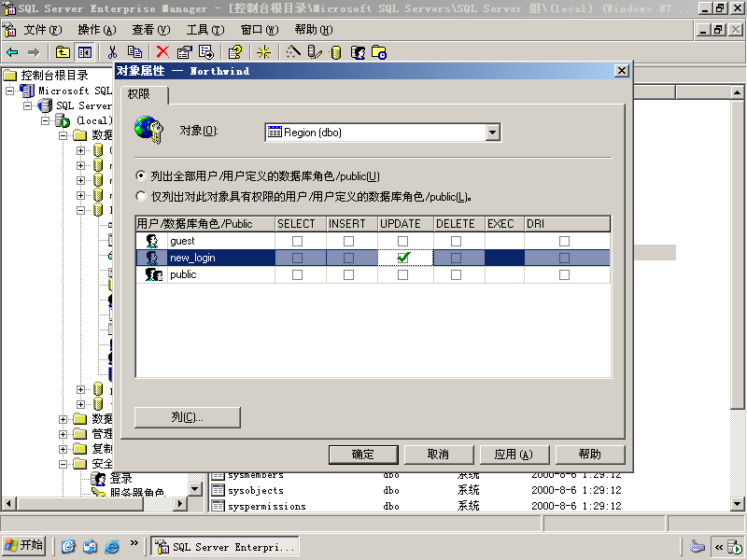Click the SQL Server Enterprise taskbar button

click(x=225, y=546)
